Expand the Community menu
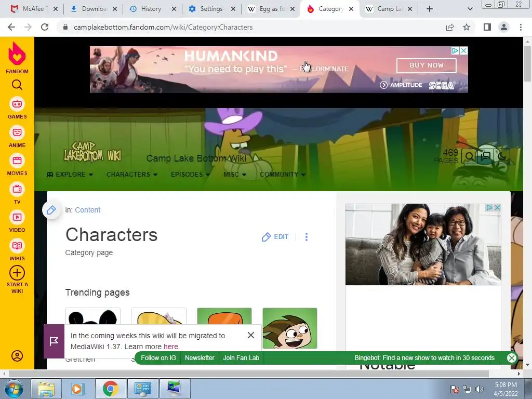Screen dimensions: 532x399 [283, 175]
